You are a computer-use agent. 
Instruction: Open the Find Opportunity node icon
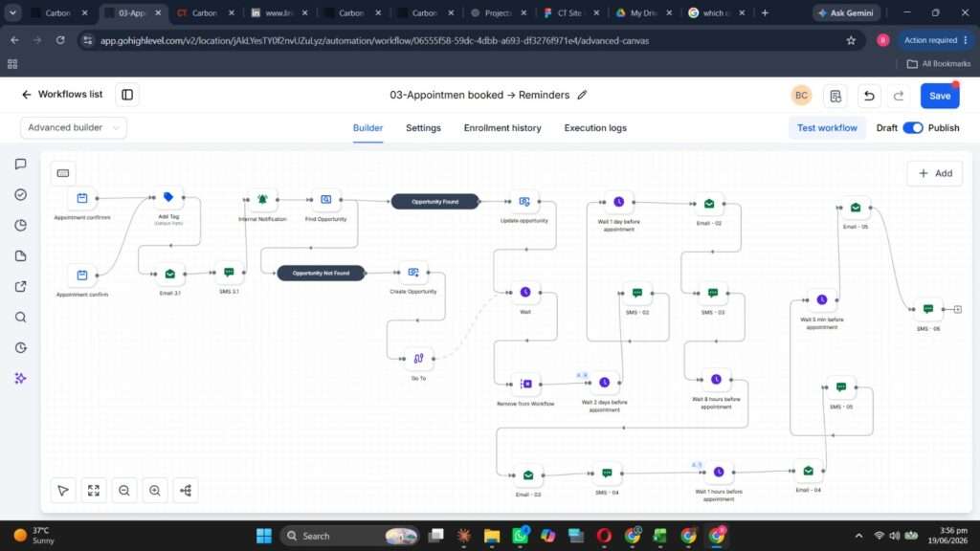coord(326,199)
